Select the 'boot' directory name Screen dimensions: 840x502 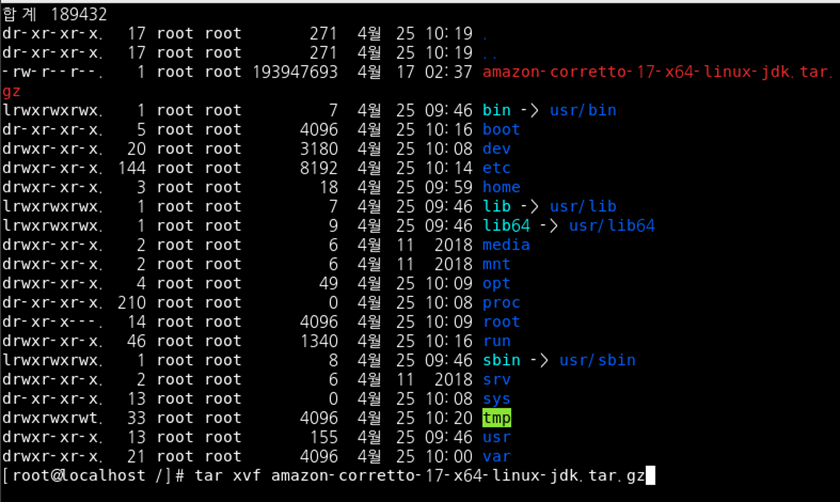(501, 129)
